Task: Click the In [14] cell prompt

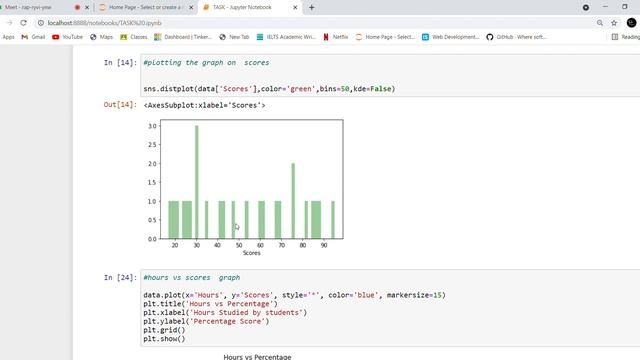Action: click(x=120, y=62)
